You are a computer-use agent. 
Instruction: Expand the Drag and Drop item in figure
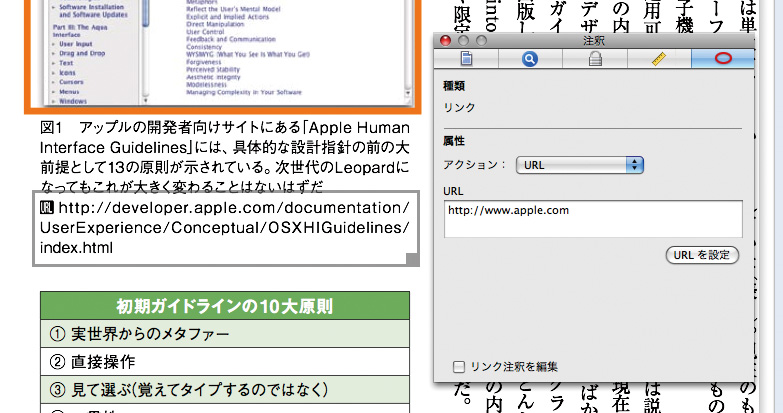[x=54, y=53]
